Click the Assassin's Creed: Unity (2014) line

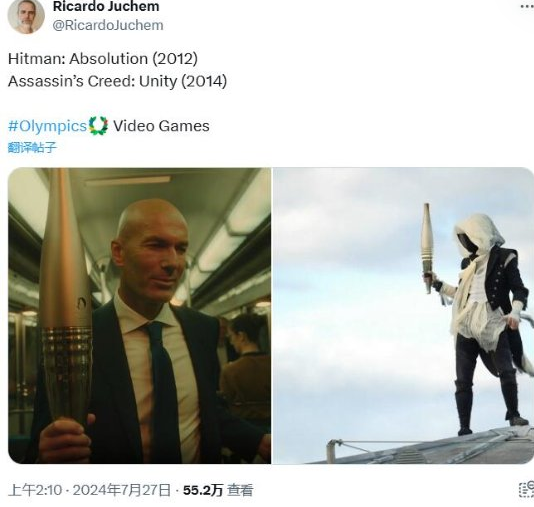[117, 81]
